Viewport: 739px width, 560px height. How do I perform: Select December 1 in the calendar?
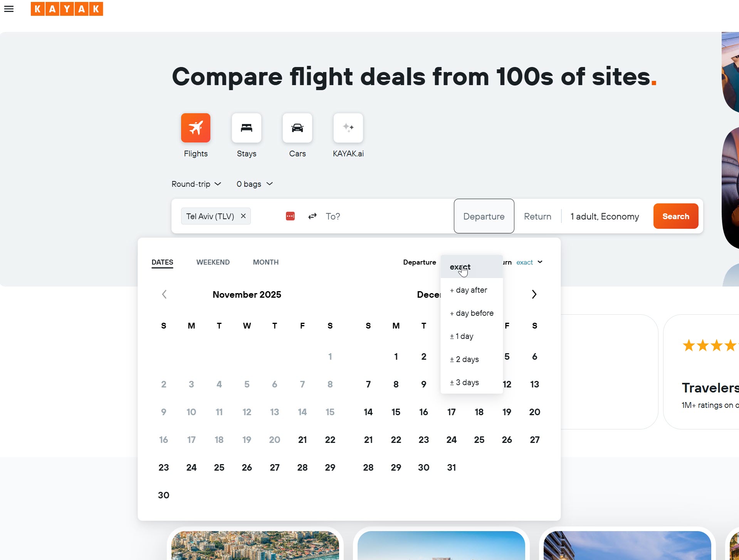coord(396,357)
